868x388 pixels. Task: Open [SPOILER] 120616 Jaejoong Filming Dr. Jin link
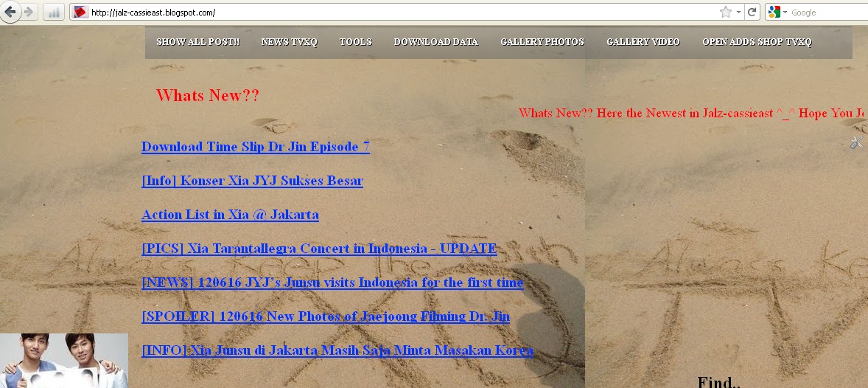326,316
